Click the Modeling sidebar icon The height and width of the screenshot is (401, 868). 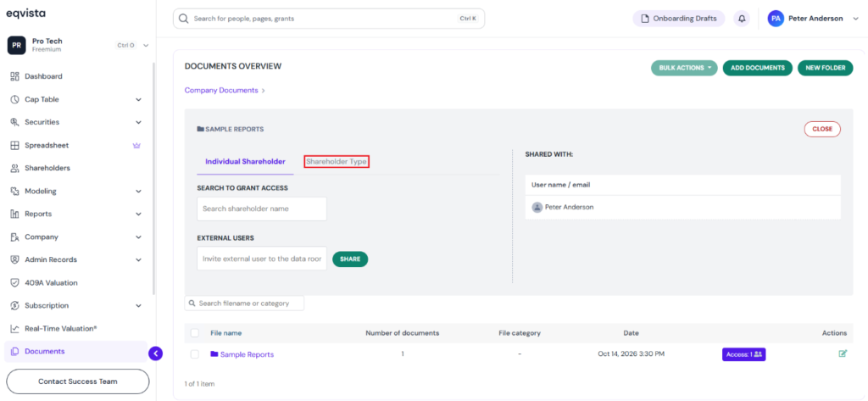click(15, 191)
